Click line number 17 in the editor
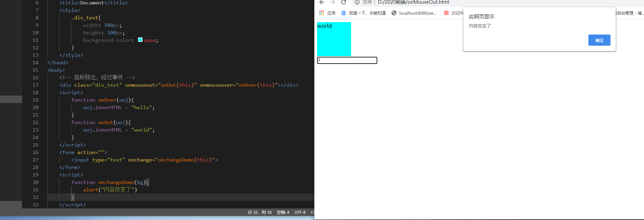This screenshot has height=220, width=644. (x=35, y=85)
